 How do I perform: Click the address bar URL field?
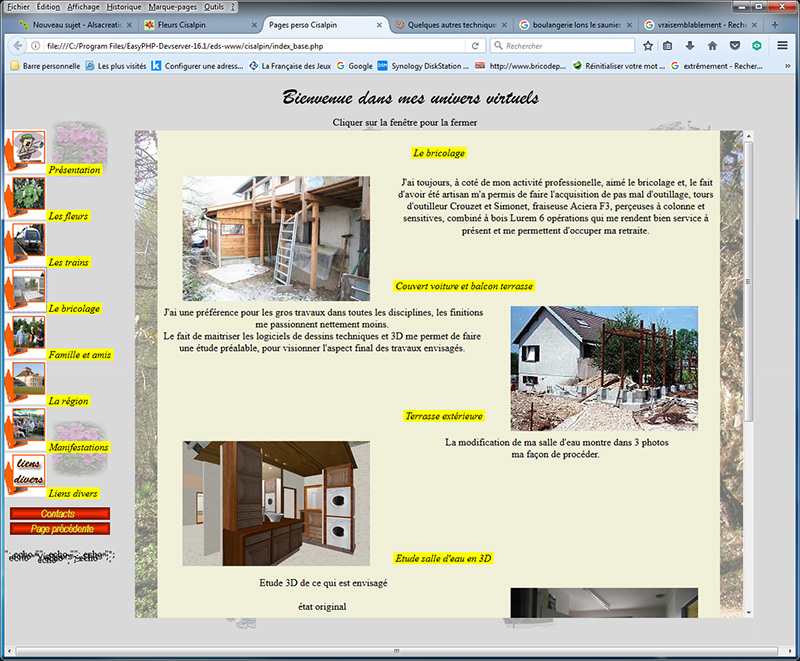(x=255, y=46)
